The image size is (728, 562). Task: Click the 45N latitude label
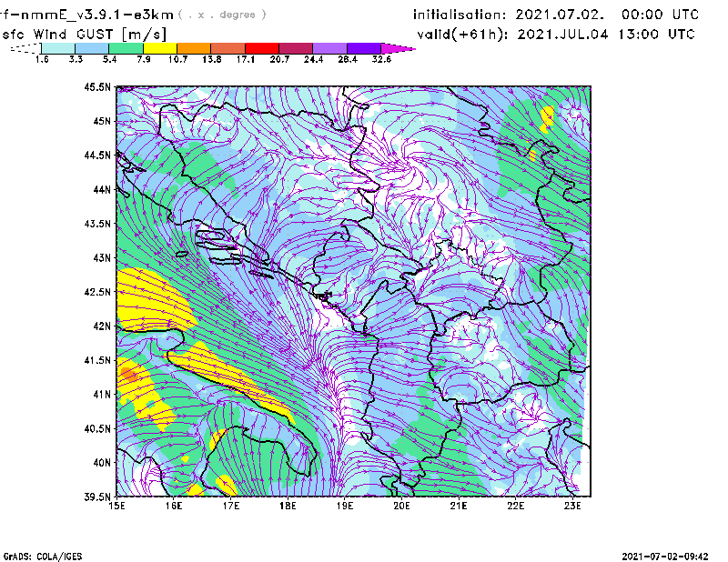tap(102, 121)
